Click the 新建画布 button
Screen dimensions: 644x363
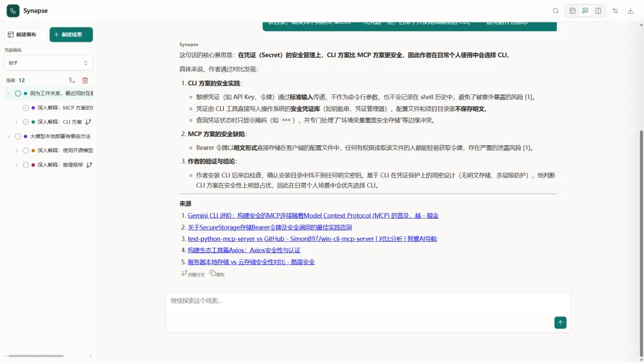(26, 35)
